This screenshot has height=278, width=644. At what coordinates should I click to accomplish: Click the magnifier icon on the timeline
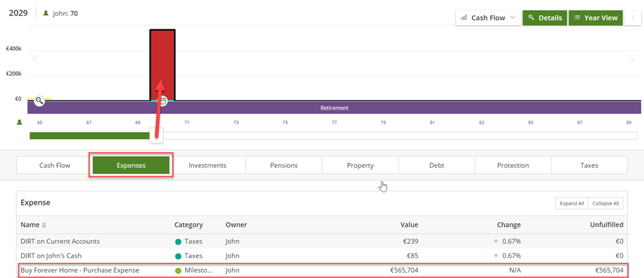(40, 101)
